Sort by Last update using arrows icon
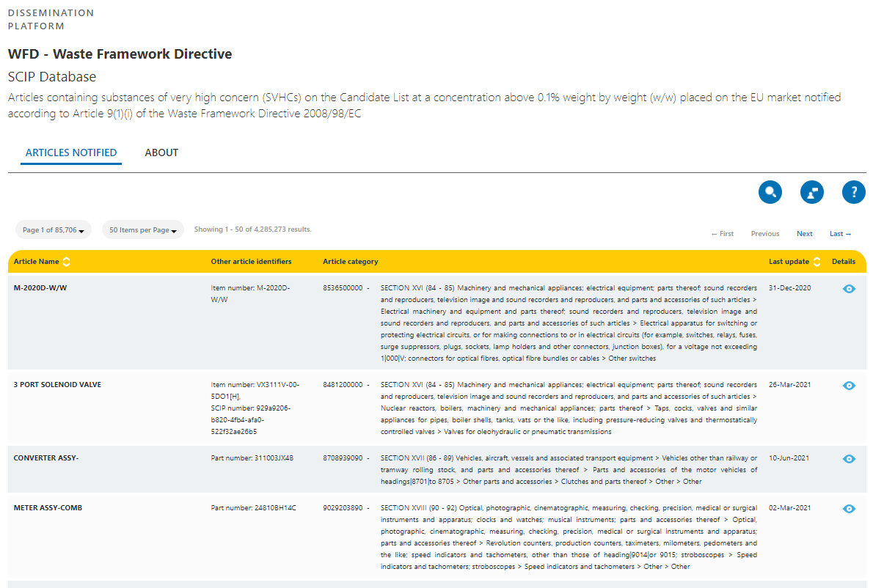The image size is (873, 588). [818, 262]
